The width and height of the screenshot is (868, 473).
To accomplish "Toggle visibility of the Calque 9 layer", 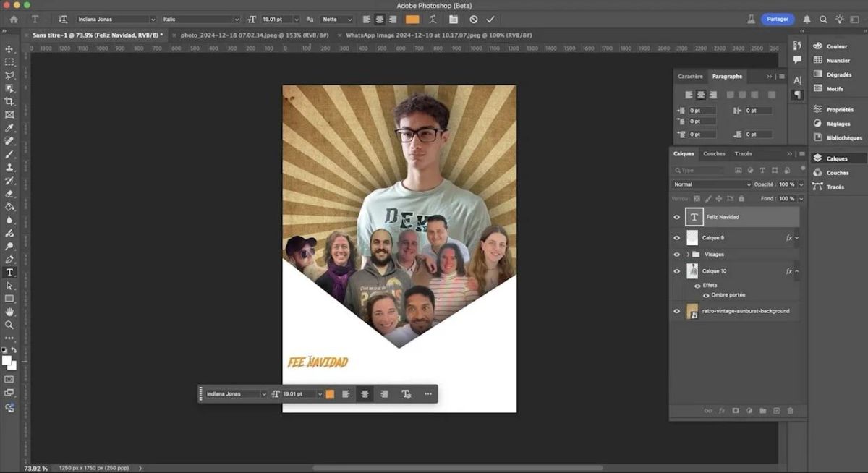I will tap(677, 237).
